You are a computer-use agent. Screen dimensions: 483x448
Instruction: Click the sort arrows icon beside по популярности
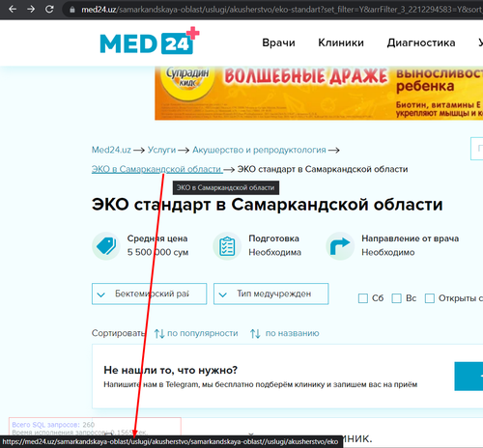point(159,333)
